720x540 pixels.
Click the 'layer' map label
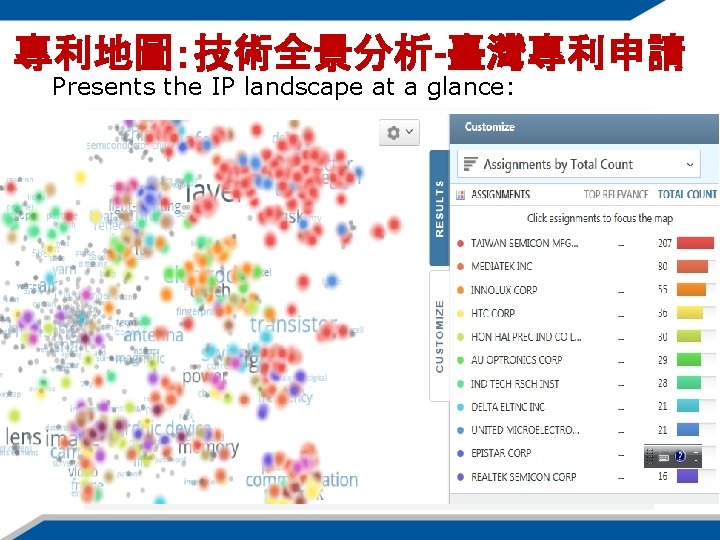coord(212,192)
